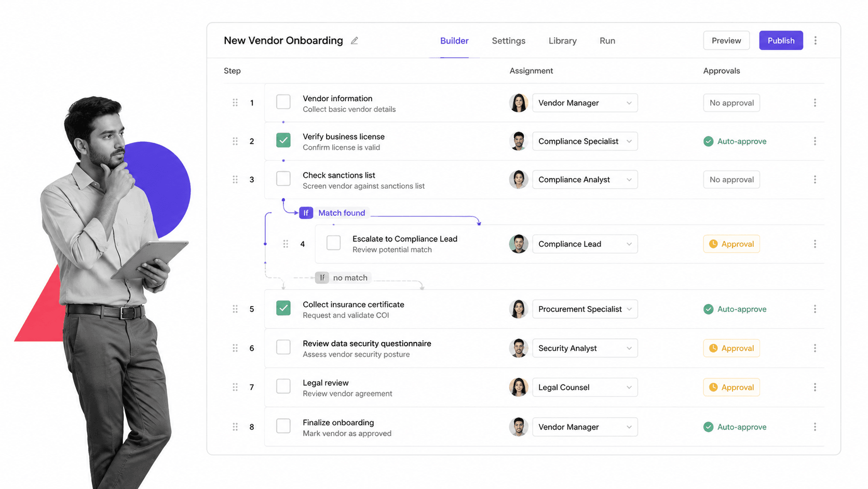Click the no match condition label

point(350,277)
